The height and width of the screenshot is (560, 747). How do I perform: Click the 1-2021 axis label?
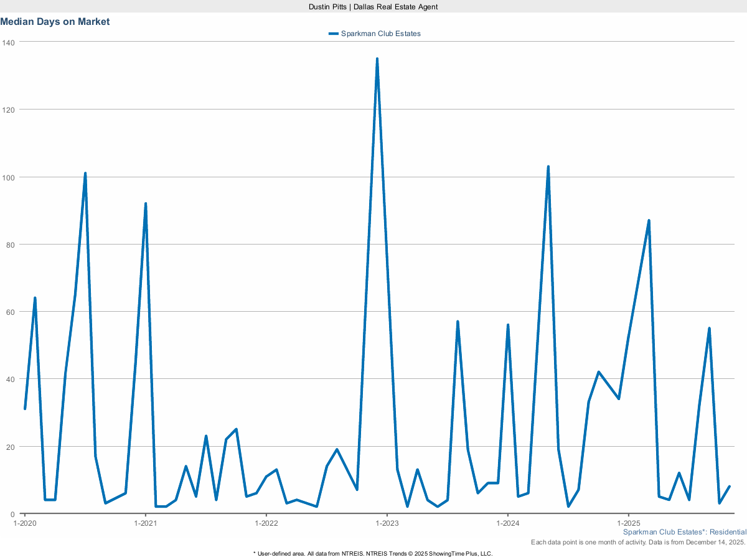[x=145, y=523]
